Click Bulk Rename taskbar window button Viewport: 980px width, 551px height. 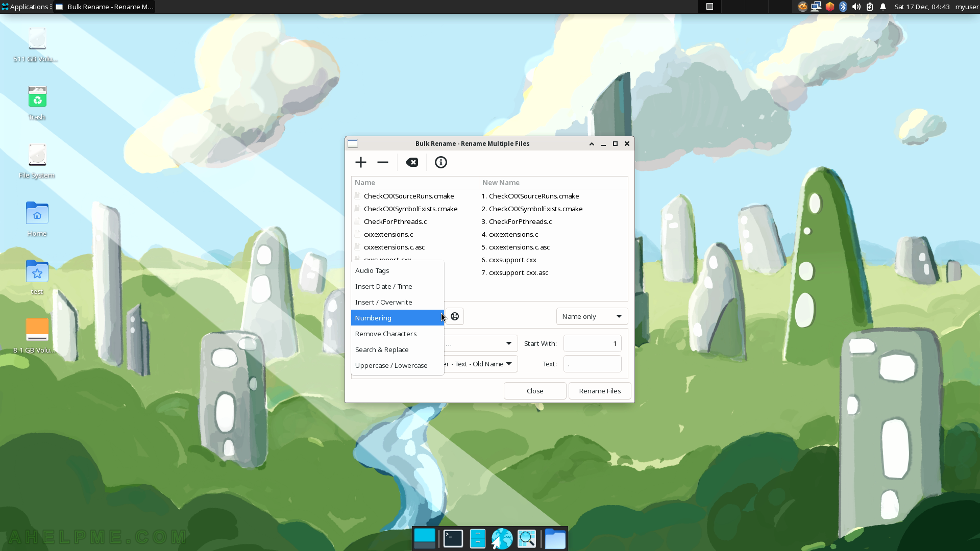pos(105,7)
